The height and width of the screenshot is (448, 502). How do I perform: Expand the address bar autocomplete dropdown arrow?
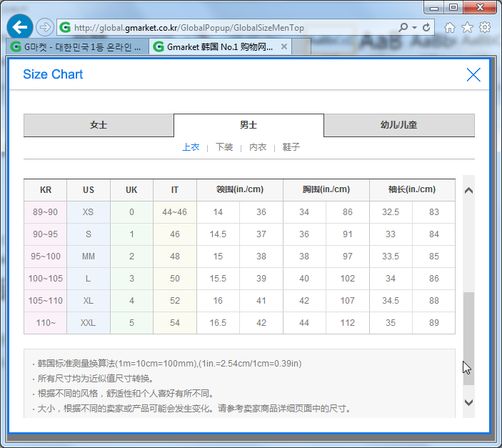414,28
